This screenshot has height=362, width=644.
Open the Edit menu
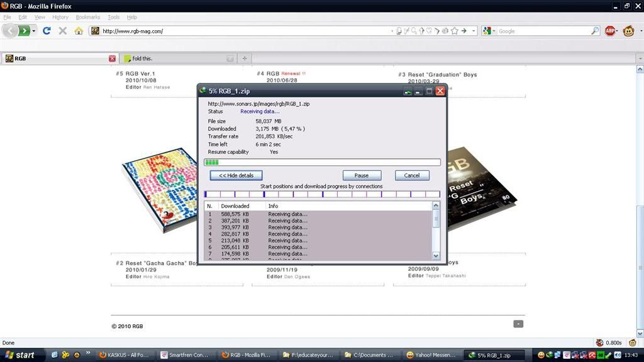pos(23,17)
